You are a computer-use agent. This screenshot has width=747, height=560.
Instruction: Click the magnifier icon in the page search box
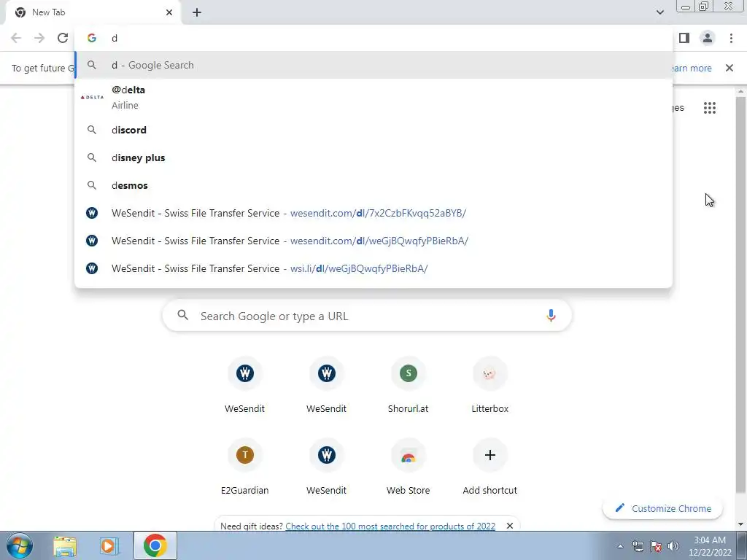point(183,315)
